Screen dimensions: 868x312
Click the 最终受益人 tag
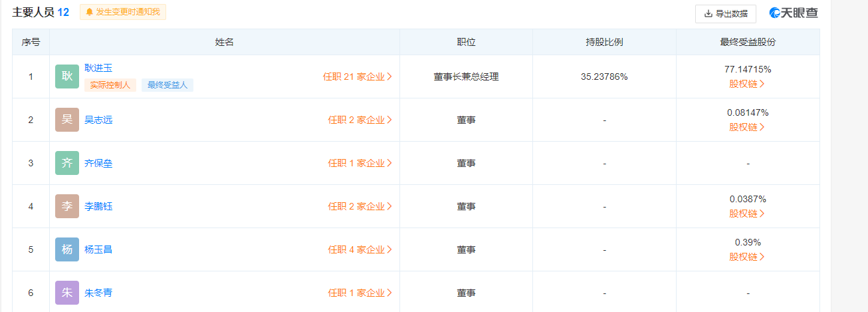pos(167,85)
